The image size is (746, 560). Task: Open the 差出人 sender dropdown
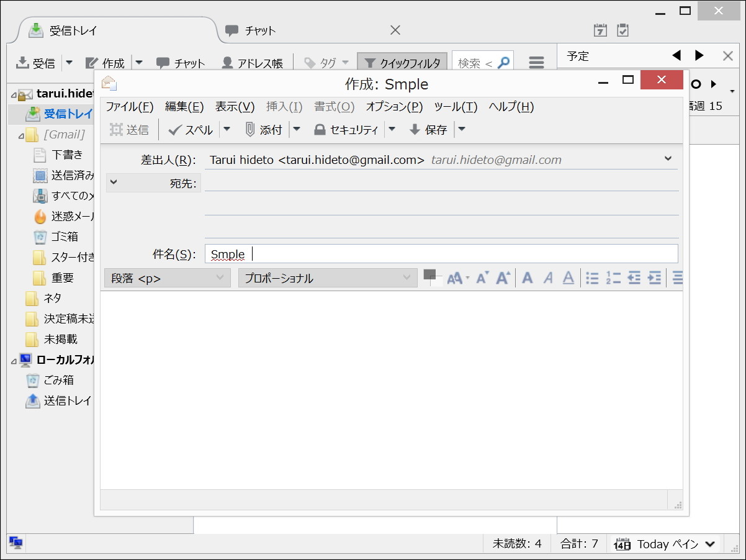coord(668,159)
